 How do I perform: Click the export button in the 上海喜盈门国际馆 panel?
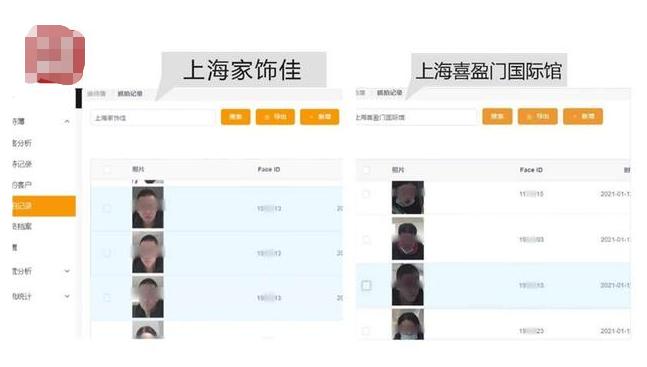click(x=538, y=116)
